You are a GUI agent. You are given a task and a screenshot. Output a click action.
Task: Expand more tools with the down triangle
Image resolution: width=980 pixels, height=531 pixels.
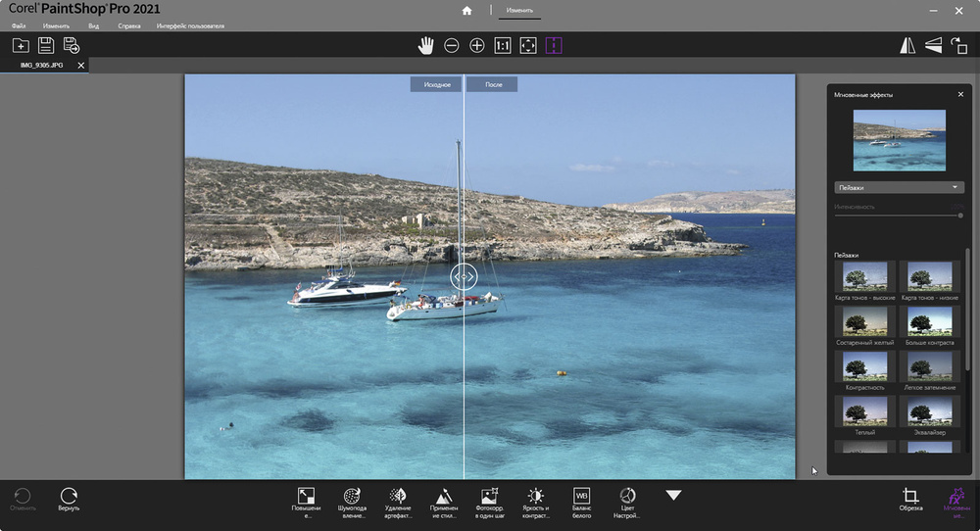tap(673, 496)
